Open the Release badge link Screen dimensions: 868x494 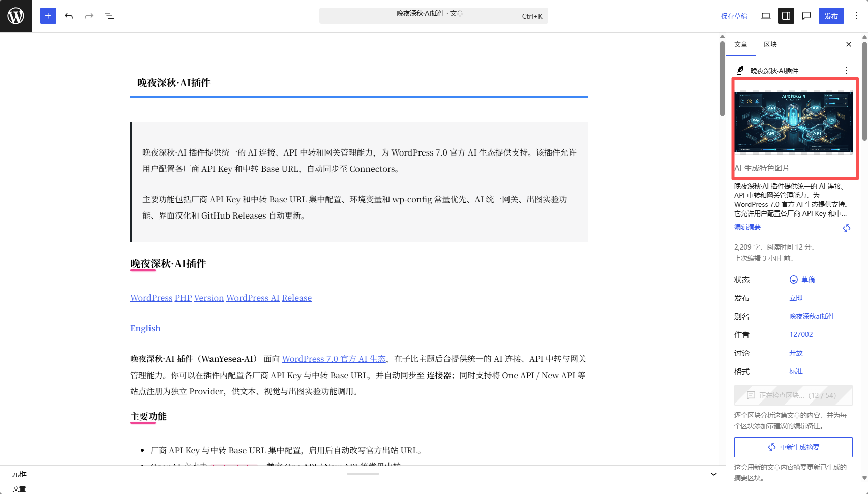click(x=297, y=298)
